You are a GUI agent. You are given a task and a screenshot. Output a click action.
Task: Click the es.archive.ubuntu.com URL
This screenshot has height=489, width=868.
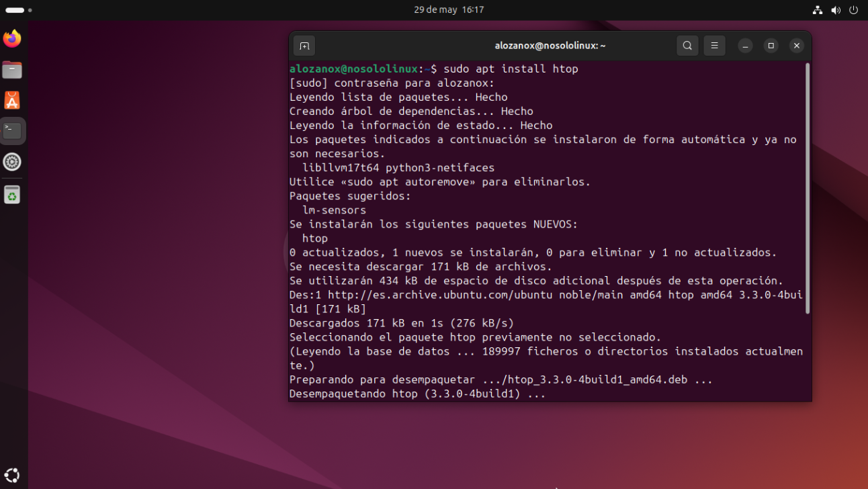(421, 295)
